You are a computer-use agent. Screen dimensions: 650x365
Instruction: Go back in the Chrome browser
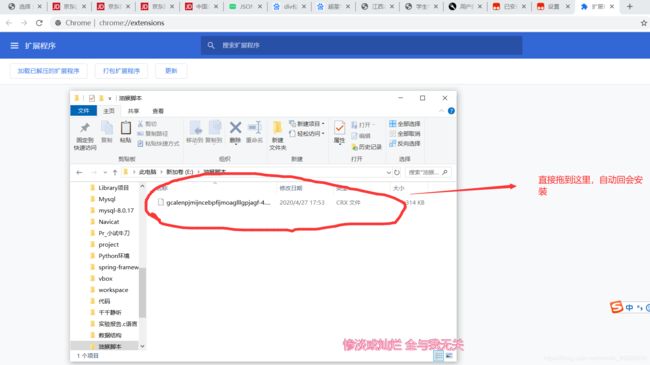[9, 23]
